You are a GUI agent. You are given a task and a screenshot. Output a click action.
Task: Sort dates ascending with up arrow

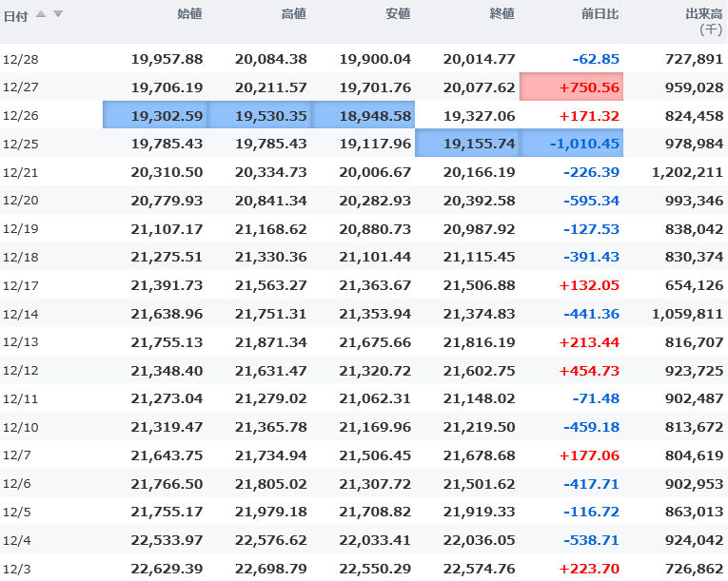[42, 13]
